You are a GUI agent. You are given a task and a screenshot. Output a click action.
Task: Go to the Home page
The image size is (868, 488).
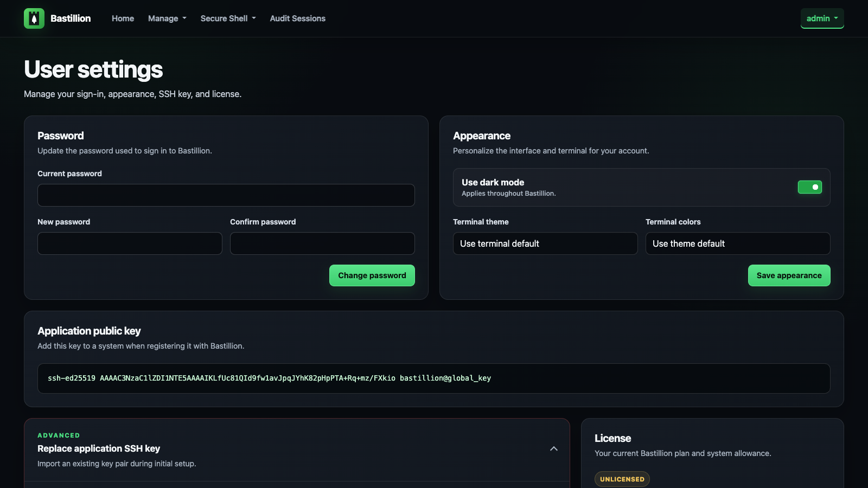(x=123, y=18)
